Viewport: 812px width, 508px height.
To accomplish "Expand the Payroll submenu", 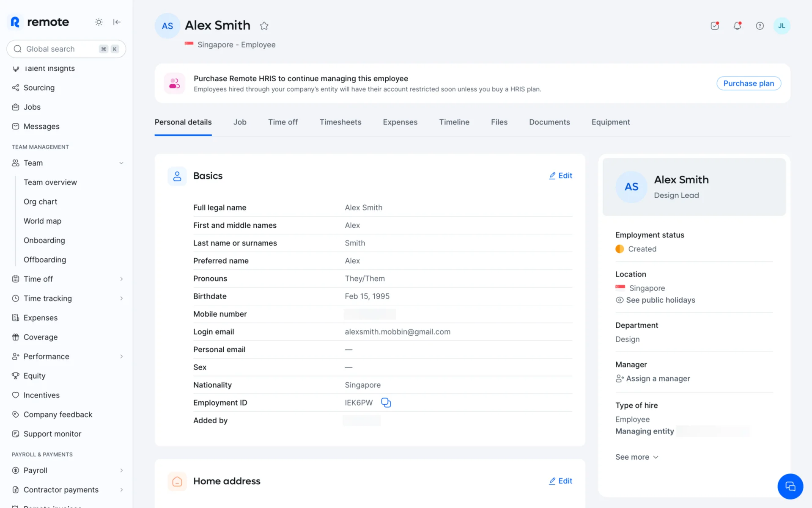I will pyautogui.click(x=121, y=470).
